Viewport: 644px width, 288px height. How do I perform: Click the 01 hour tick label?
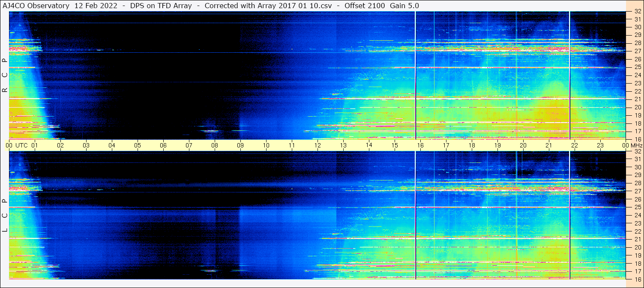click(x=35, y=145)
